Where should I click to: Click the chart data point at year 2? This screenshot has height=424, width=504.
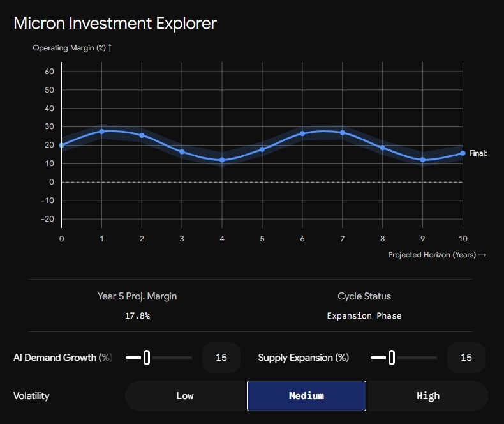tap(142, 135)
